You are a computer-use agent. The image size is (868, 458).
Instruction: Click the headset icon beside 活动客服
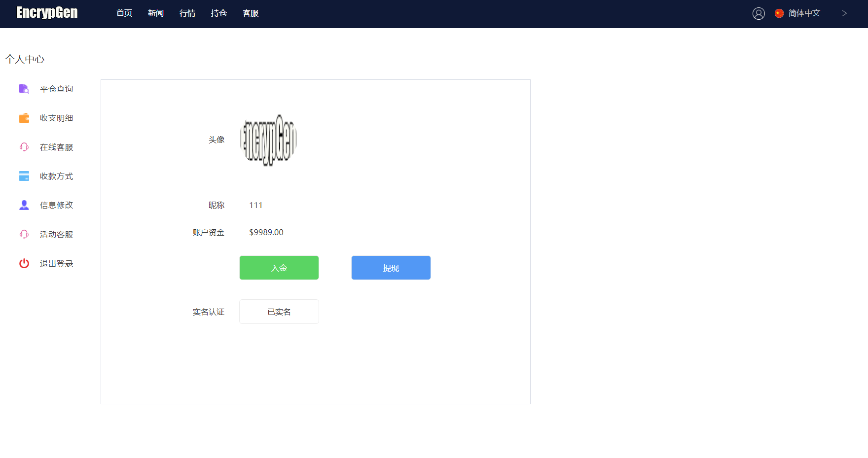[x=24, y=234]
